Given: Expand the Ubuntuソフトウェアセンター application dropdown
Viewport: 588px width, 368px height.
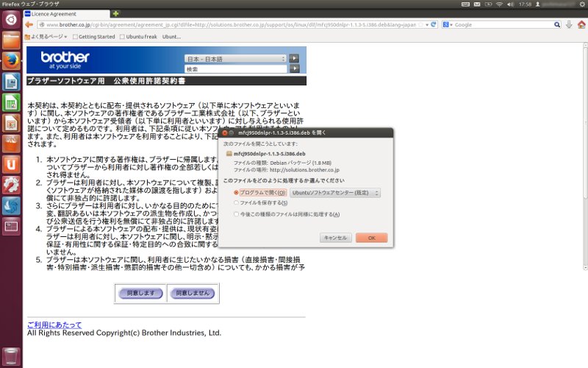Looking at the screenshot, I should click(335, 193).
